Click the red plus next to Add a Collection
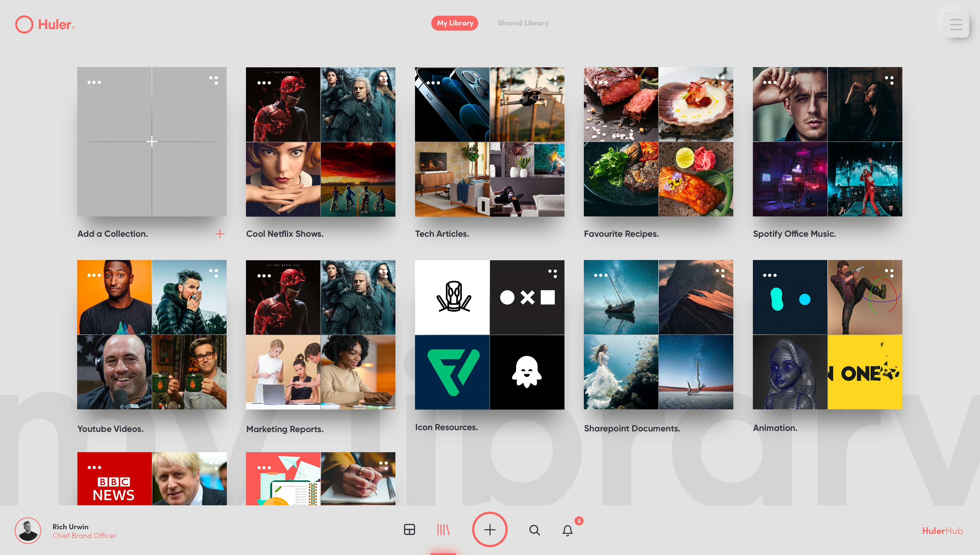The width and height of the screenshot is (980, 555). coord(220,234)
